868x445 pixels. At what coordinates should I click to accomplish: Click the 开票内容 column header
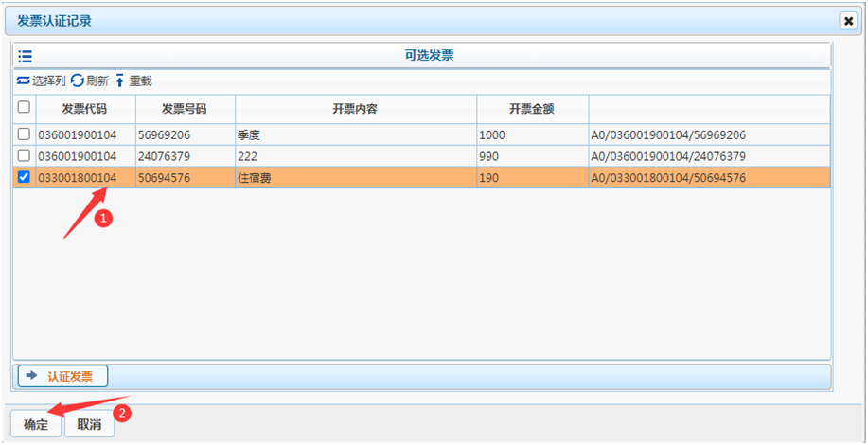[355, 108]
